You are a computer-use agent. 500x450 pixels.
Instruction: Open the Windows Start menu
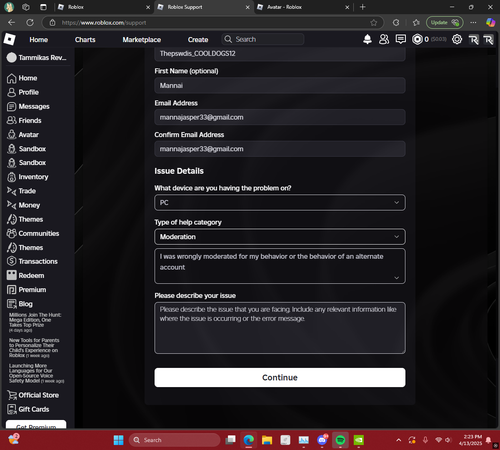[x=118, y=440]
